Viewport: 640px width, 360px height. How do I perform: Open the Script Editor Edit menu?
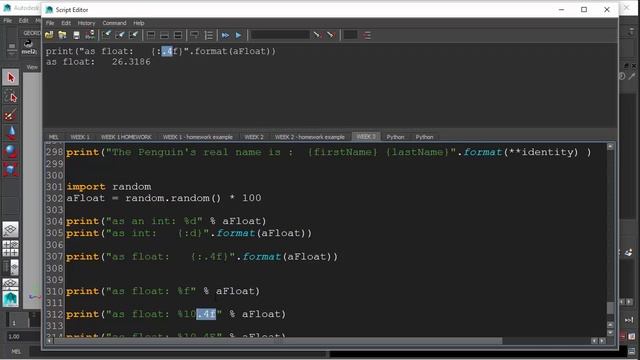point(66,23)
